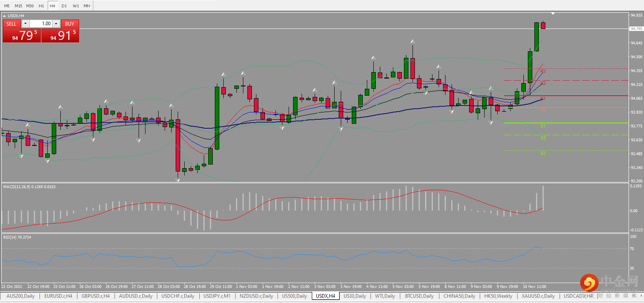Switch chart to the MN timeframe
Viewport: 644px width, 303px height.
click(x=87, y=6)
